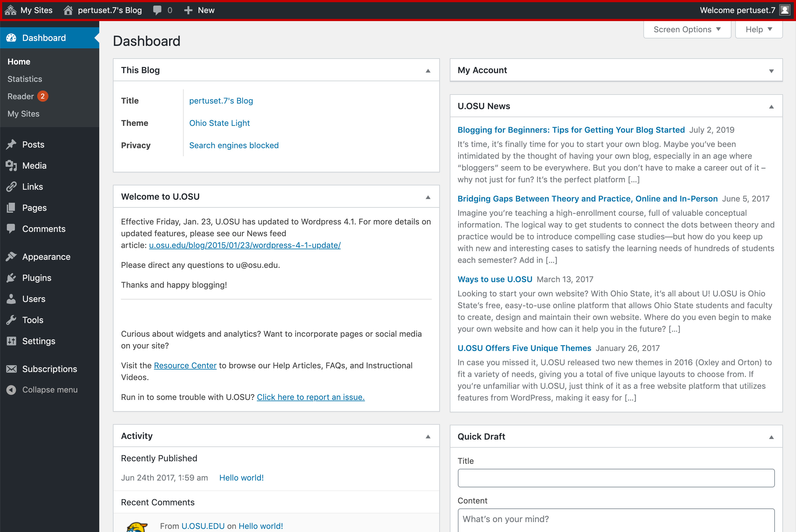Click the Quick Draft Title input field
Screen dimensions: 796x532
617,479
